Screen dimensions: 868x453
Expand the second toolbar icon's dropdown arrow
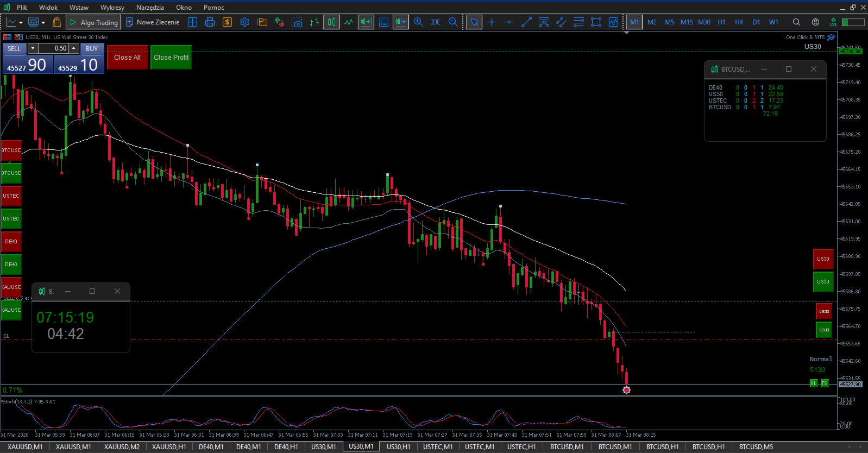43,23
